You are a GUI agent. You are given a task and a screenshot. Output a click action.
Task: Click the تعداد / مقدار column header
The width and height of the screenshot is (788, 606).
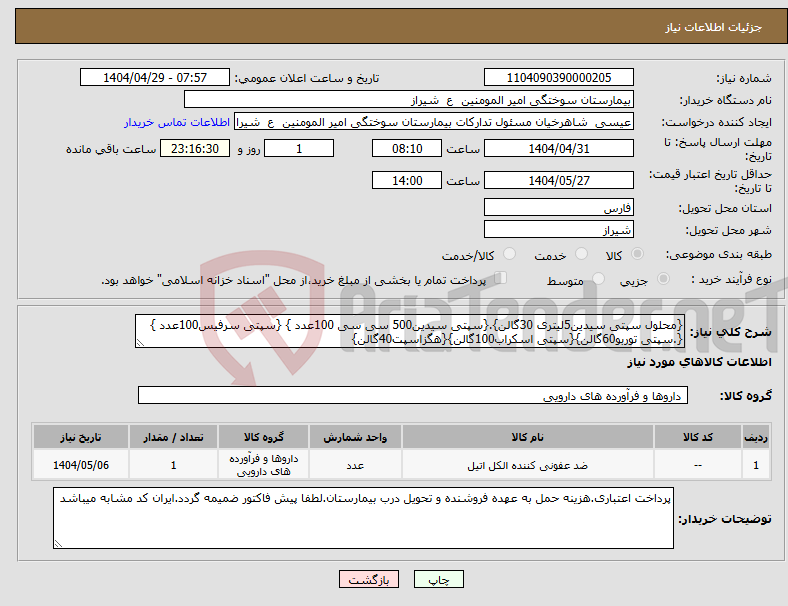(x=173, y=437)
